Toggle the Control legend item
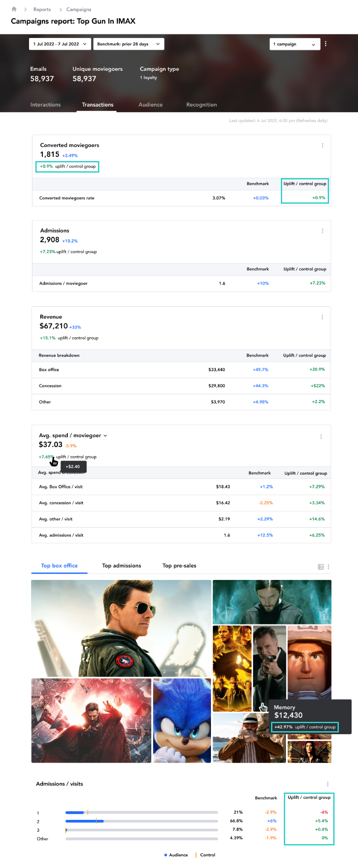358x868 pixels. pos(205,855)
